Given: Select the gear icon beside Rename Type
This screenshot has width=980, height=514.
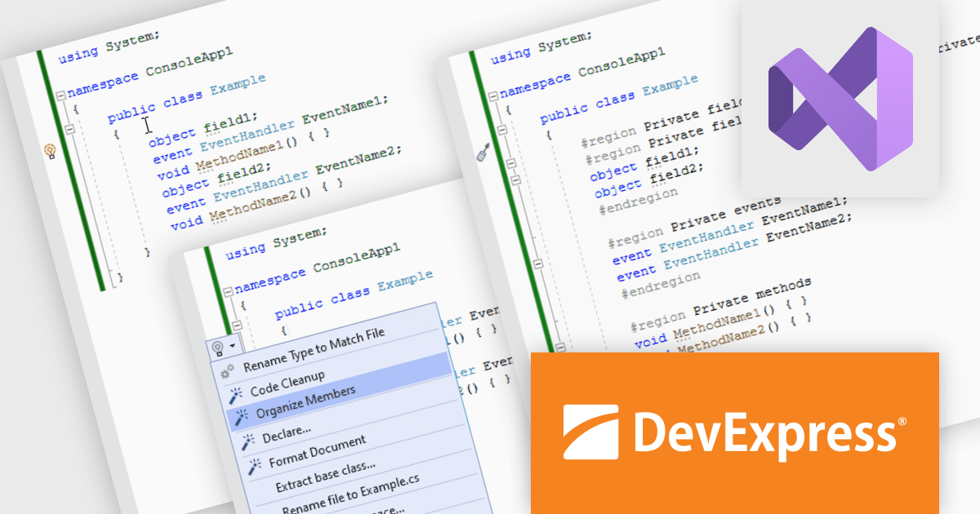Looking at the screenshot, I should (227, 371).
